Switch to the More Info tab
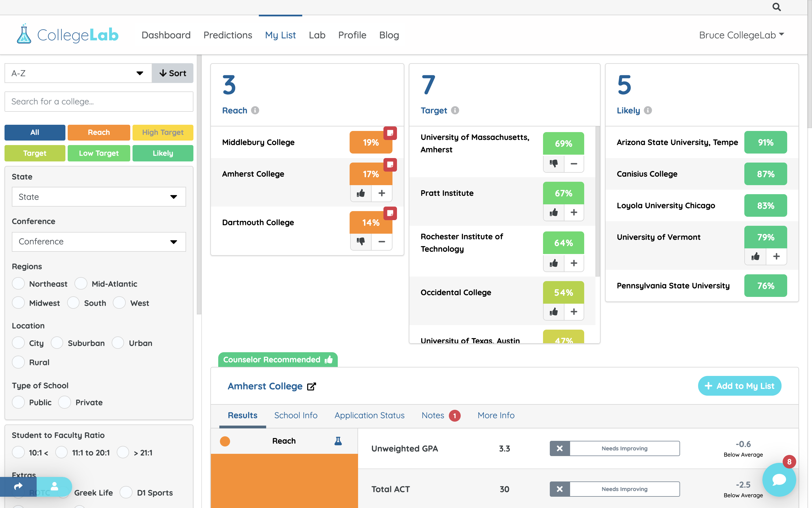This screenshot has height=508, width=812. pos(496,416)
